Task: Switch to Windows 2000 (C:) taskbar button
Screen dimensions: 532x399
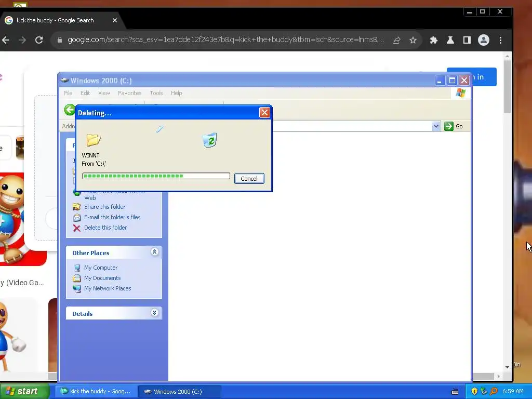Action: (x=180, y=392)
